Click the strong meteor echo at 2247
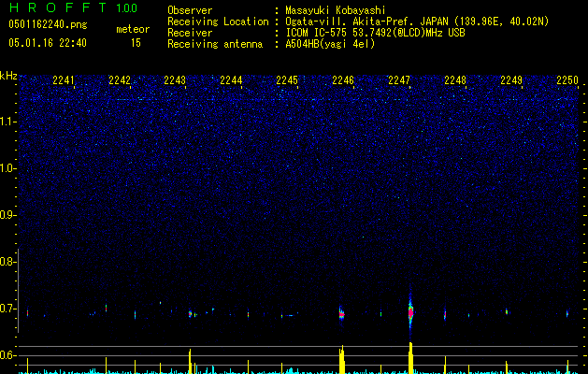The height and width of the screenshot is (374, 588). click(410, 311)
